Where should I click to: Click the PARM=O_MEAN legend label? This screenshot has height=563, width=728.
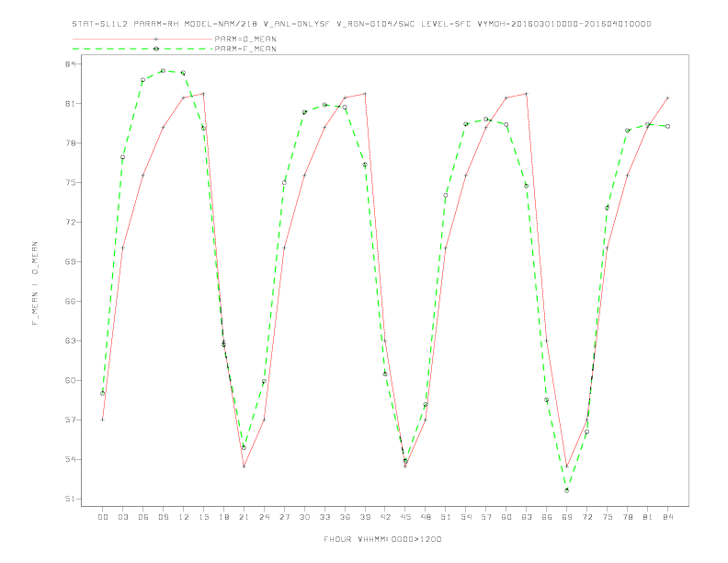coord(245,39)
